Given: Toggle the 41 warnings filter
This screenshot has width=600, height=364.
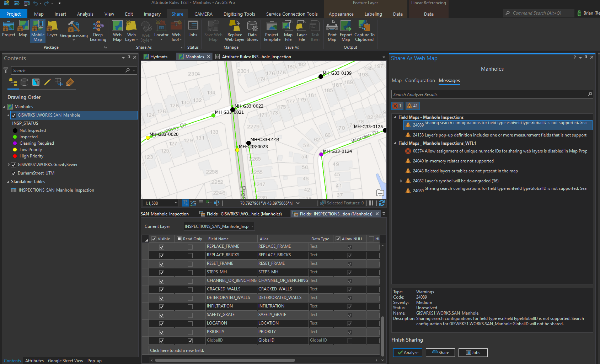Looking at the screenshot, I should click(413, 106).
